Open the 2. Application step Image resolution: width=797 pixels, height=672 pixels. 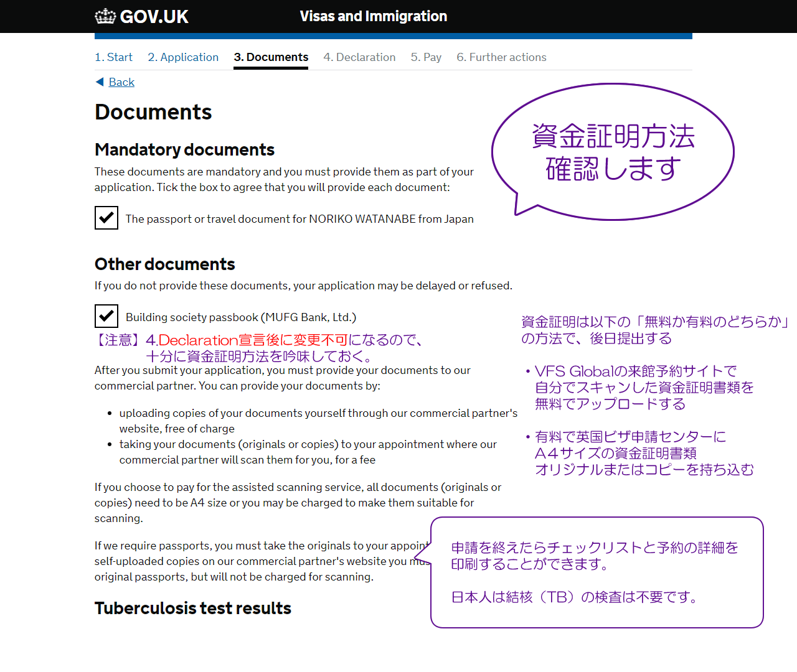(183, 57)
